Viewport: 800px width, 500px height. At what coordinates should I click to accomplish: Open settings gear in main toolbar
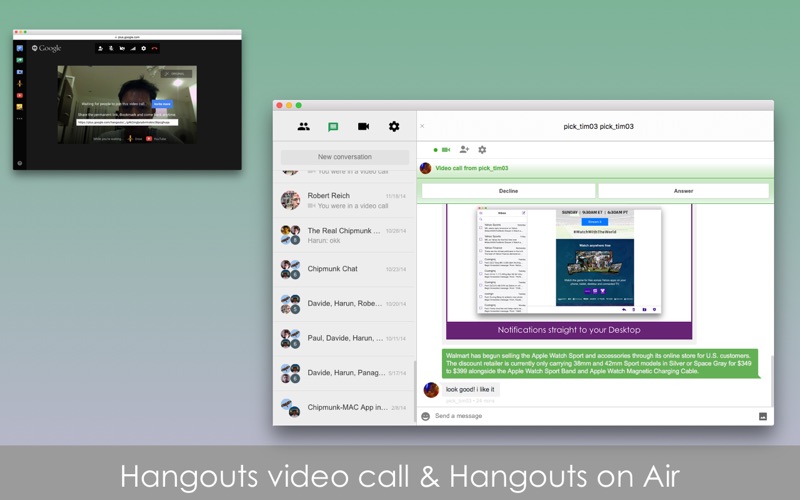(394, 127)
